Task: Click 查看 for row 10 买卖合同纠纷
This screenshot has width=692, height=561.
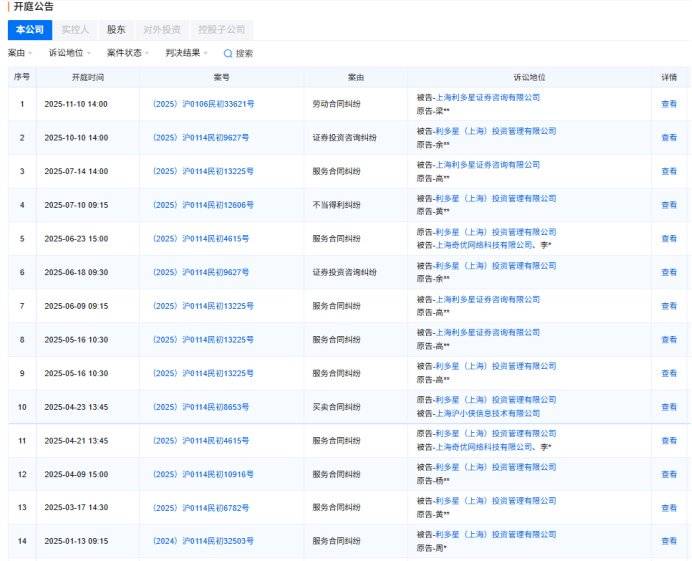Action: point(668,407)
